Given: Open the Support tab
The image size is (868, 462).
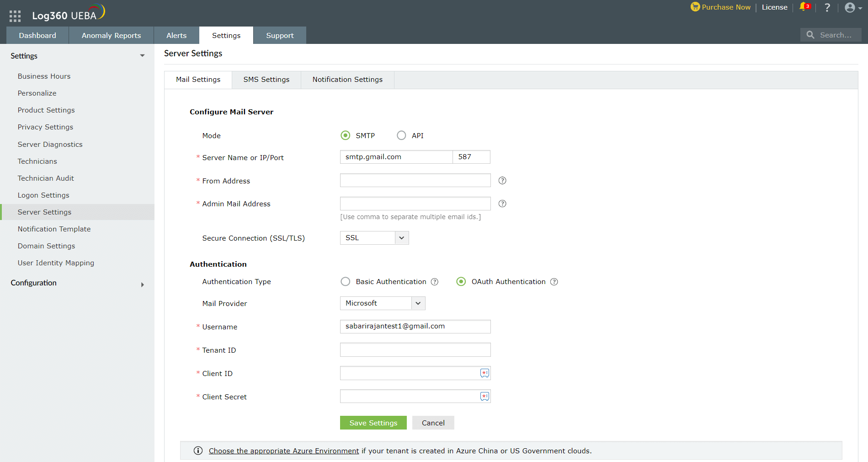Looking at the screenshot, I should pos(280,35).
